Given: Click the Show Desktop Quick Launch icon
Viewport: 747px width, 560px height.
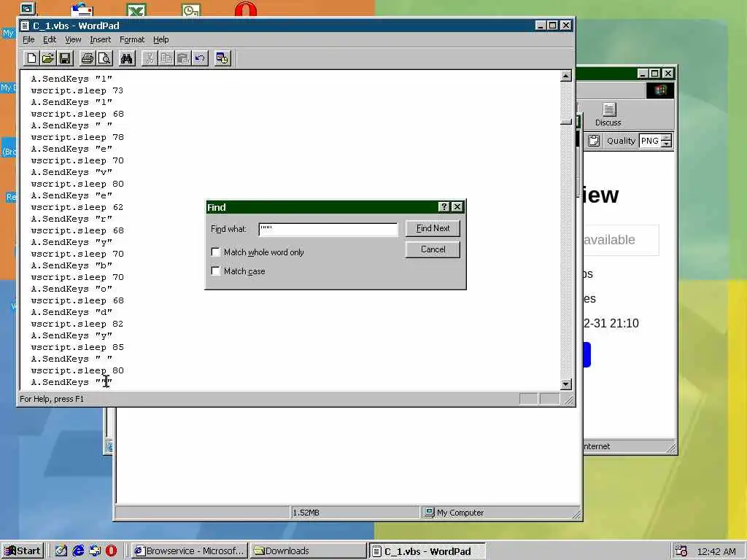Looking at the screenshot, I should (61, 551).
